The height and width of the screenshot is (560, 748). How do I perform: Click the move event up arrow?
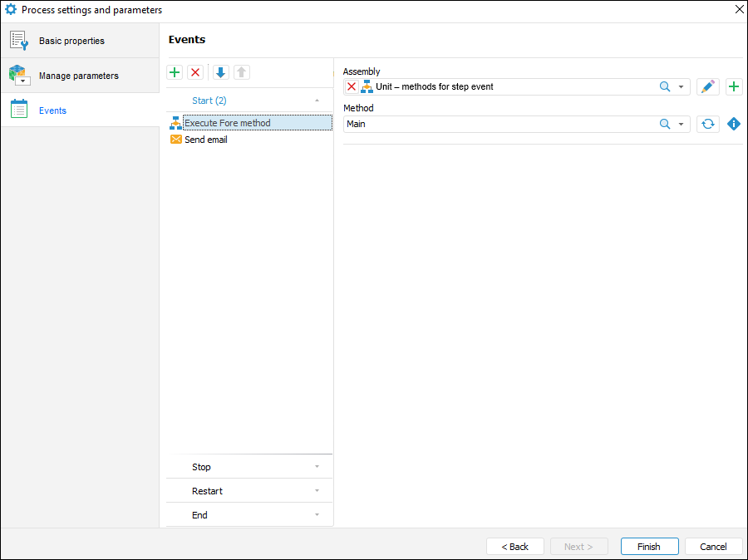[241, 72]
